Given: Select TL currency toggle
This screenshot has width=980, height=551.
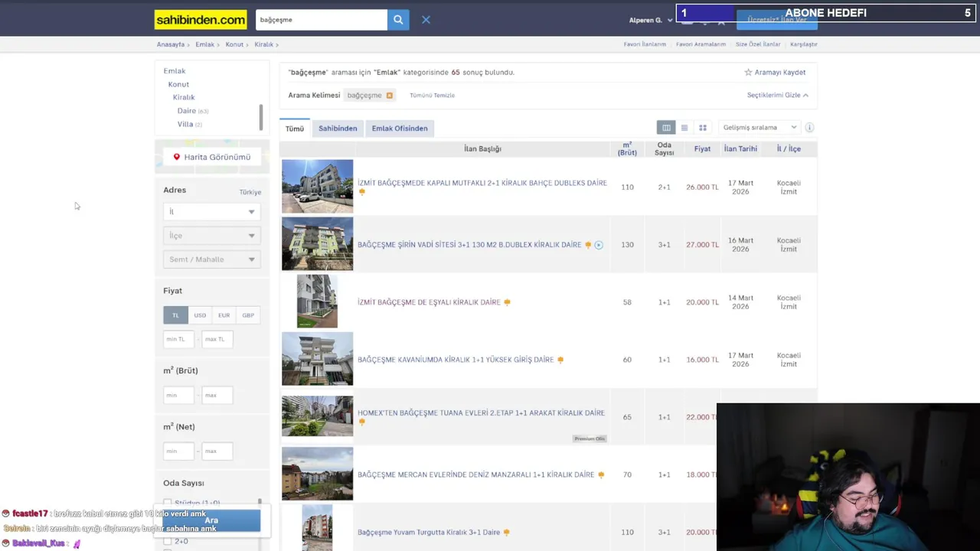Looking at the screenshot, I should (x=175, y=315).
